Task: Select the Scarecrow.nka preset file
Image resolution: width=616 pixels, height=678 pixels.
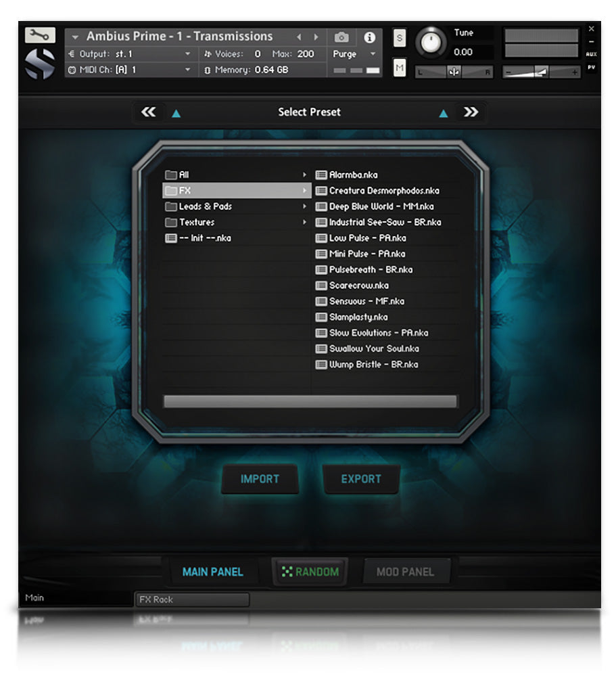Action: click(358, 286)
